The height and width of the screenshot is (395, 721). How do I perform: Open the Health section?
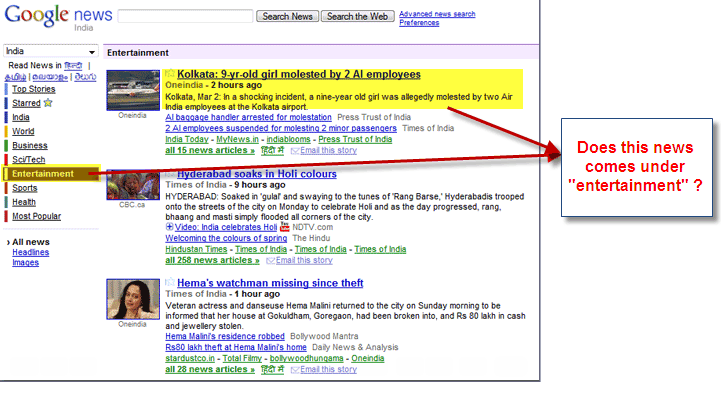pos(24,202)
